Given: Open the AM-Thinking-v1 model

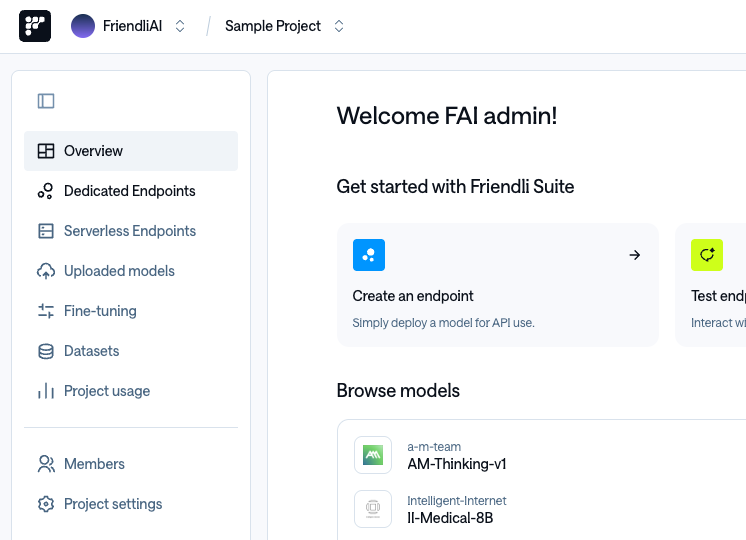Looking at the screenshot, I should pyautogui.click(x=457, y=464).
